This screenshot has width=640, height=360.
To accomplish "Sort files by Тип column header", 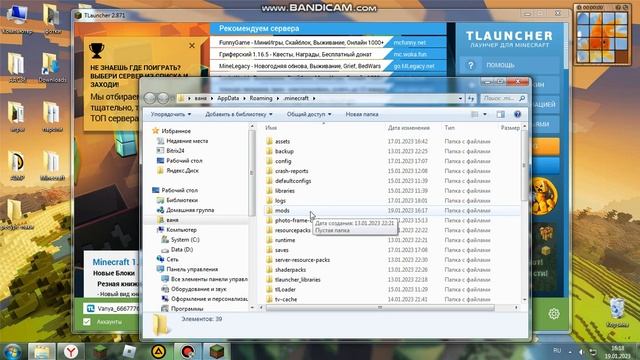I will [449, 128].
